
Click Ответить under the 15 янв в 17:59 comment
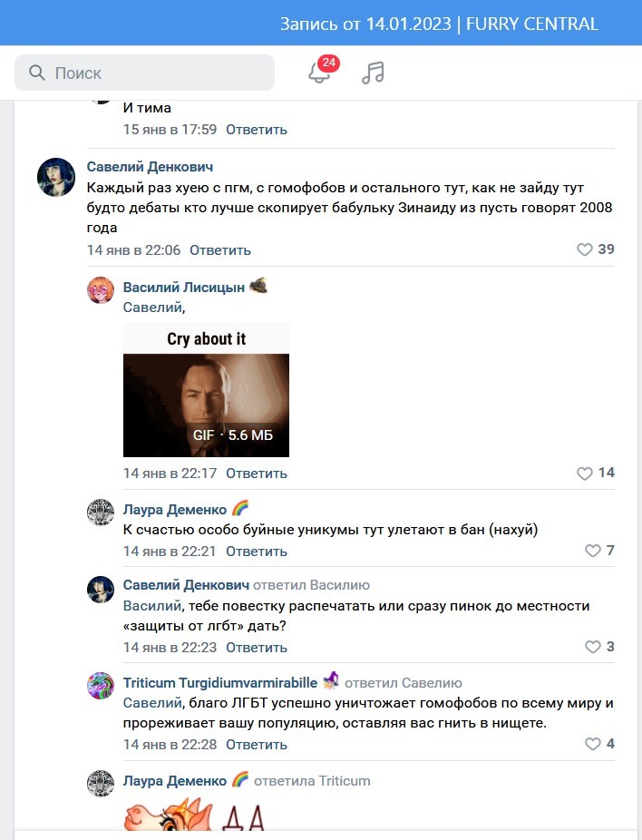(x=257, y=130)
